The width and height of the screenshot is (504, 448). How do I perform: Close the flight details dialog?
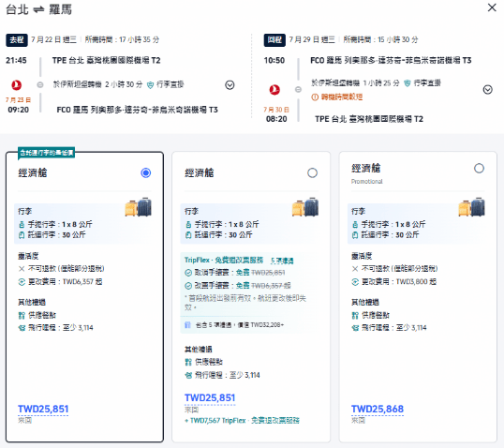pos(492,7)
